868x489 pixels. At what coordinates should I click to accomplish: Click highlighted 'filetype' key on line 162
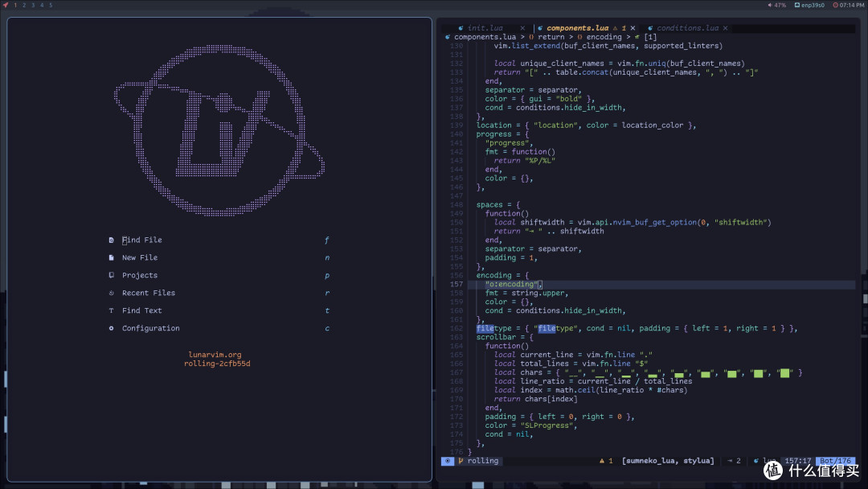click(x=493, y=328)
